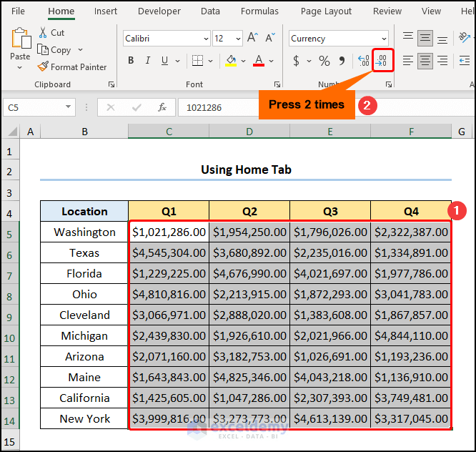Align text right

(442, 61)
